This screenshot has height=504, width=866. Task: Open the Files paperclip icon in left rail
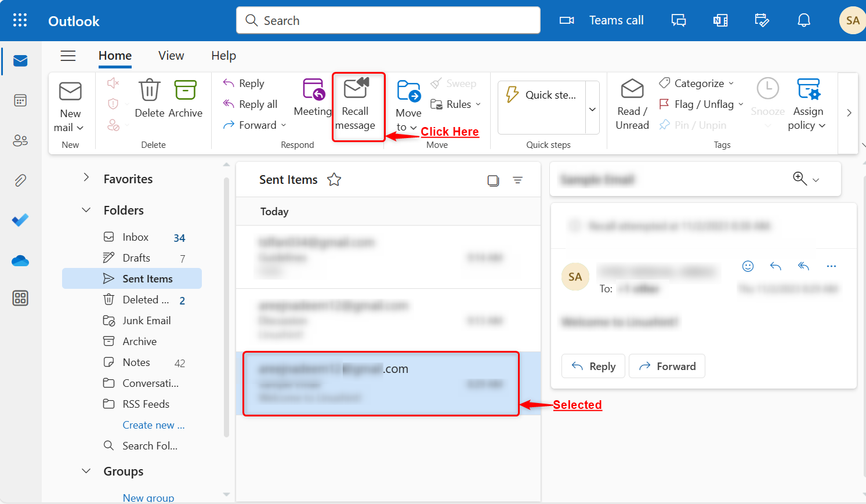tap(20, 180)
